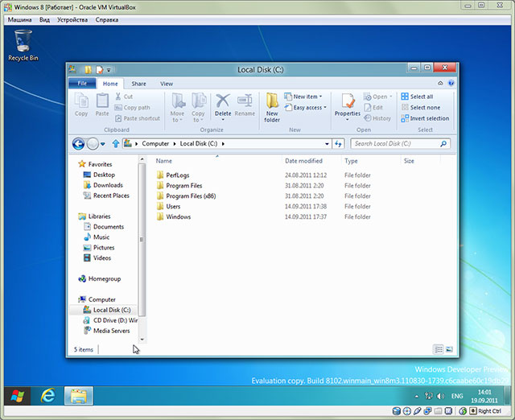Open the Справка VirtualBox menu
The image size is (515, 420).
(x=107, y=19)
